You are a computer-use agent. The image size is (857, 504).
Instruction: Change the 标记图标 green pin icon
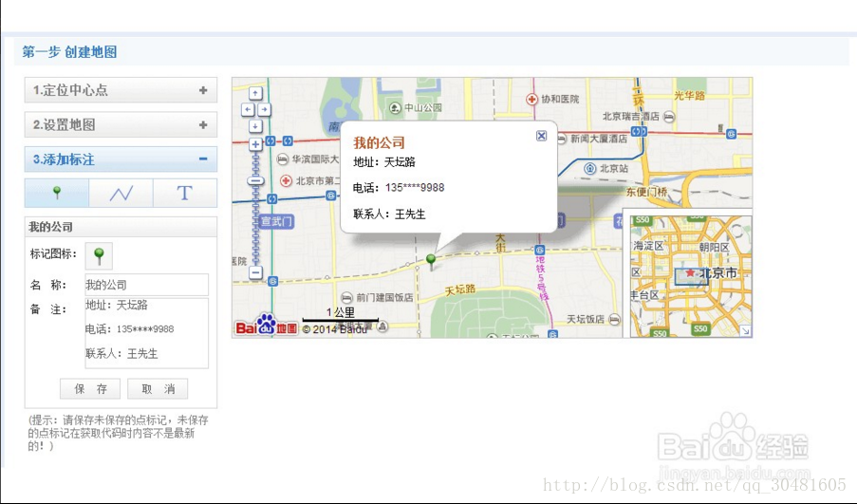click(99, 256)
